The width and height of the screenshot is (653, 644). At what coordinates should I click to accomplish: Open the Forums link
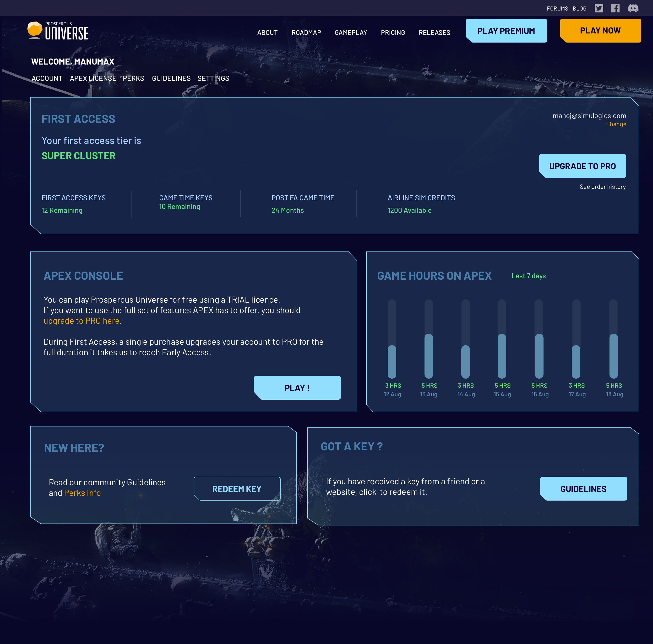[x=557, y=8]
